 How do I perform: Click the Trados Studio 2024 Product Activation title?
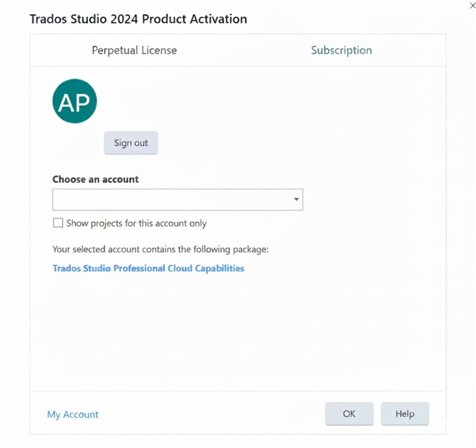[138, 19]
